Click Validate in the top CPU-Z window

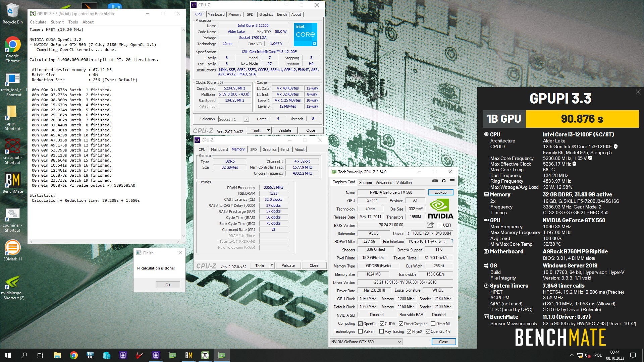[285, 130]
